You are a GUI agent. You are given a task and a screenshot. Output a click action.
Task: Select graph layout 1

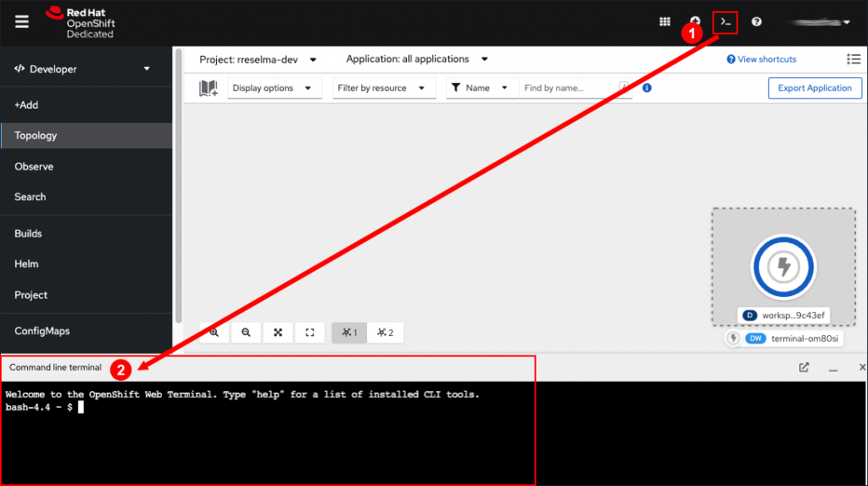point(349,332)
